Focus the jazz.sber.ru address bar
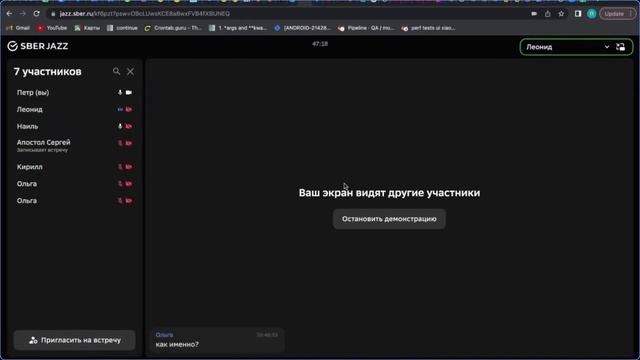 (286, 13)
